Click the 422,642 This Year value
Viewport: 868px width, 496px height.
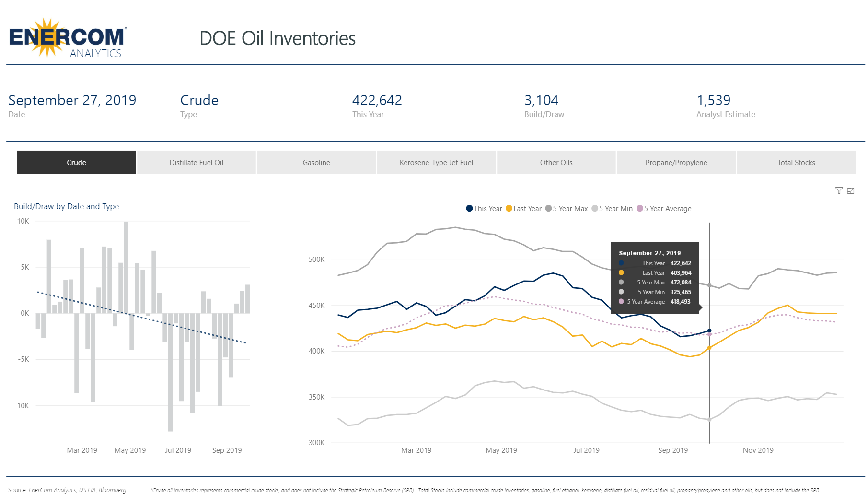377,100
